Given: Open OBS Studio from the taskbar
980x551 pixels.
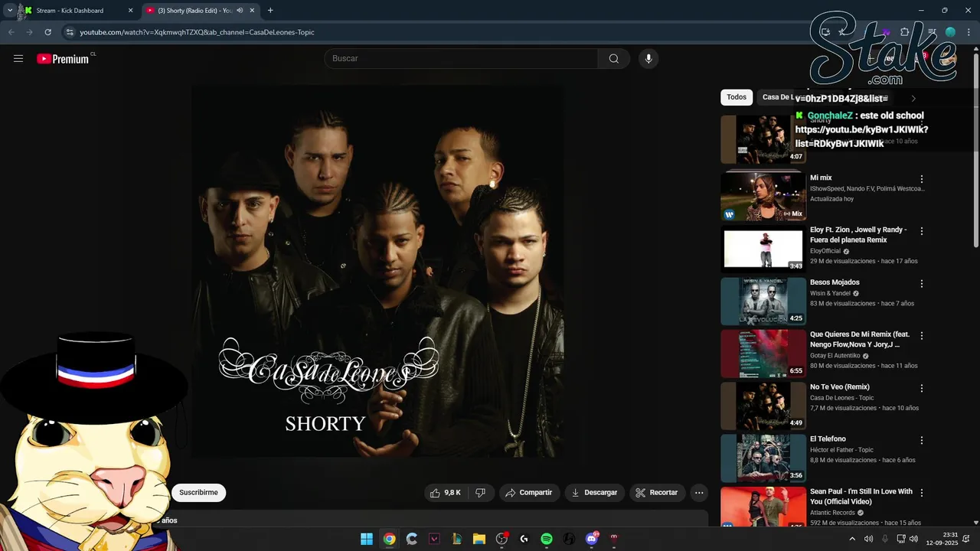Looking at the screenshot, I should [x=501, y=539].
